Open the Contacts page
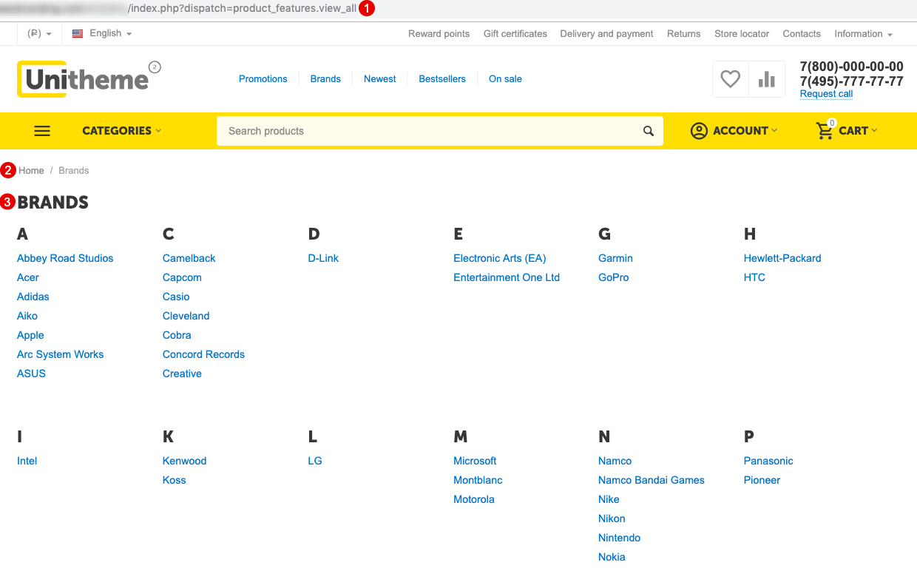917x588 pixels. click(x=802, y=33)
